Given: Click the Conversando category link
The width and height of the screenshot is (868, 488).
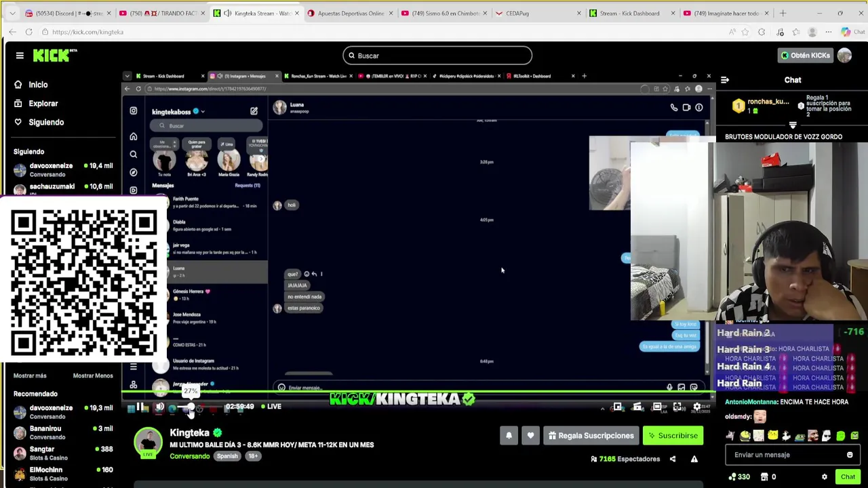Looking at the screenshot, I should [x=189, y=456].
